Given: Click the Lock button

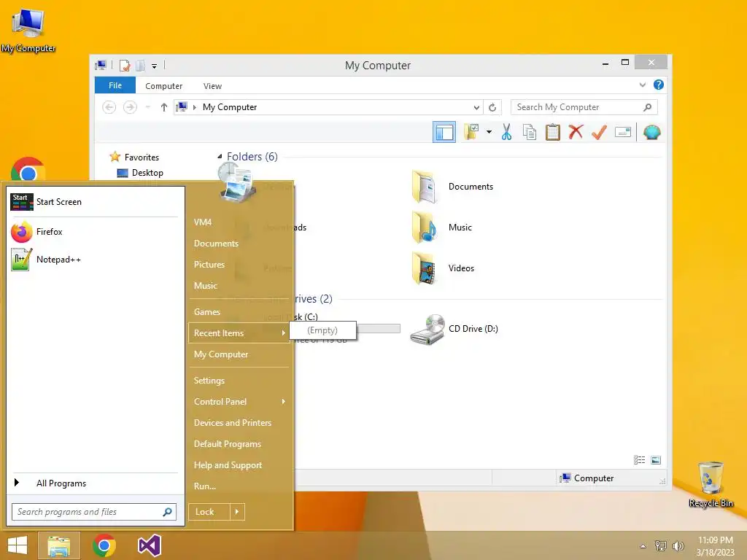Looking at the screenshot, I should point(209,512).
